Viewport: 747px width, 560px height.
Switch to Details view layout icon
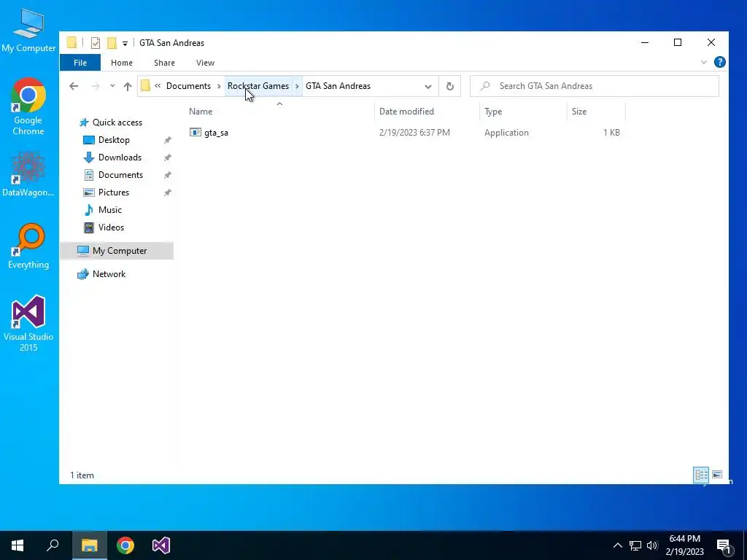tap(701, 474)
